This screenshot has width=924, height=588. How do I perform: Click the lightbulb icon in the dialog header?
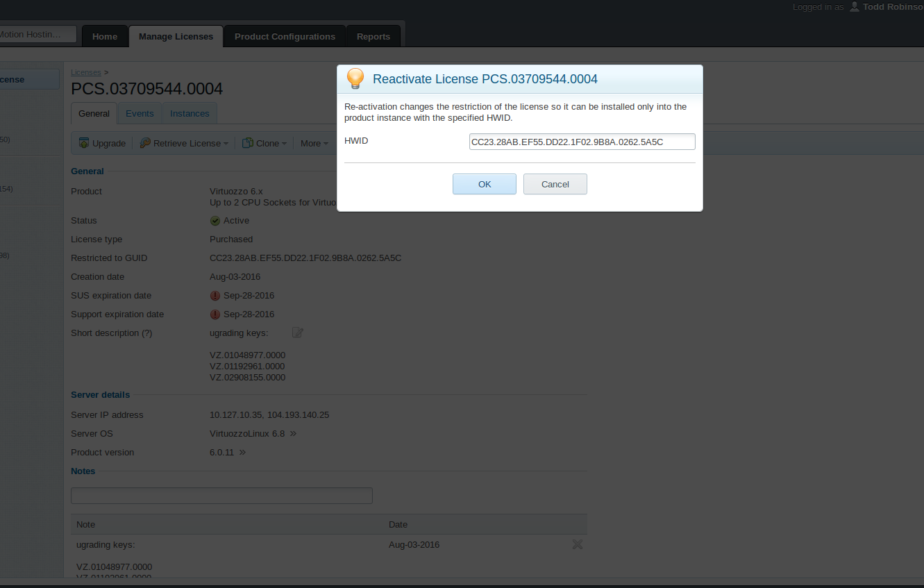click(355, 79)
